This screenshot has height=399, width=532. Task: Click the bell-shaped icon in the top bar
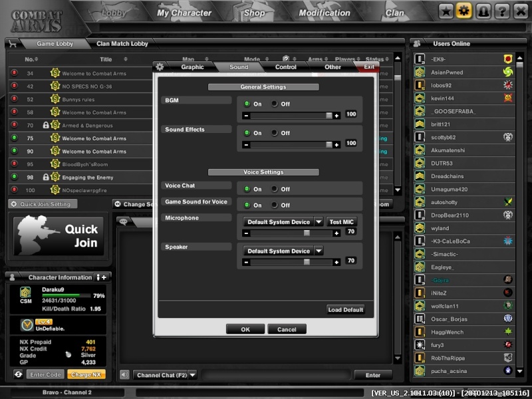tap(483, 11)
